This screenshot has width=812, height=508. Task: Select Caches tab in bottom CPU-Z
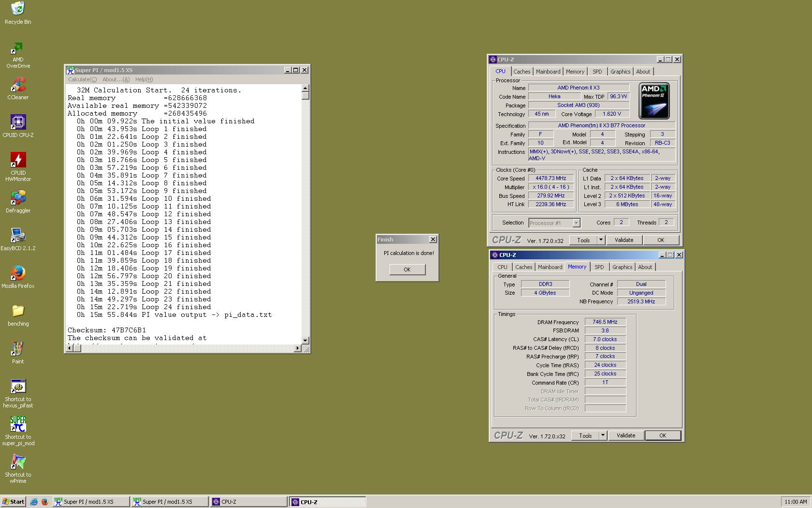tap(523, 267)
